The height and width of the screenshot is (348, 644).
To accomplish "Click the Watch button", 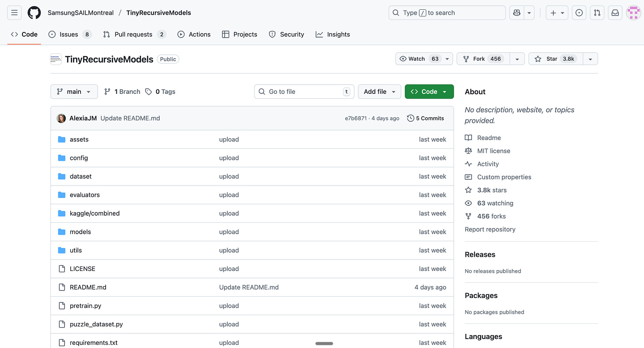I will click(x=419, y=59).
